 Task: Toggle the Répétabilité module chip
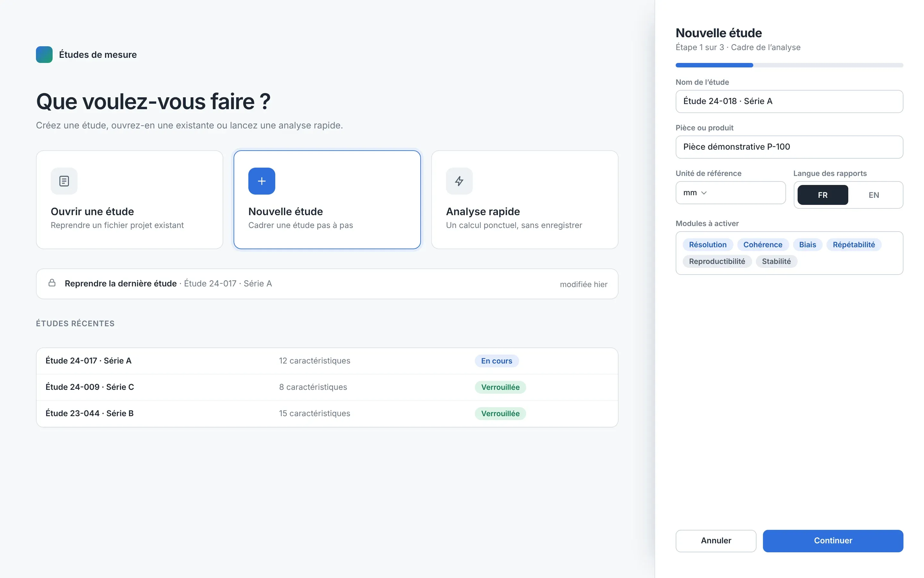pyautogui.click(x=854, y=245)
